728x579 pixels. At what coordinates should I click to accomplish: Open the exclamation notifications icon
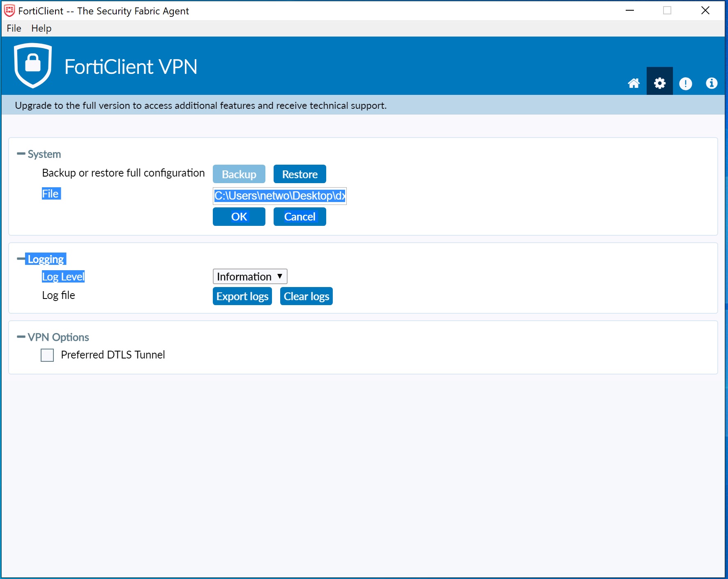tap(685, 84)
